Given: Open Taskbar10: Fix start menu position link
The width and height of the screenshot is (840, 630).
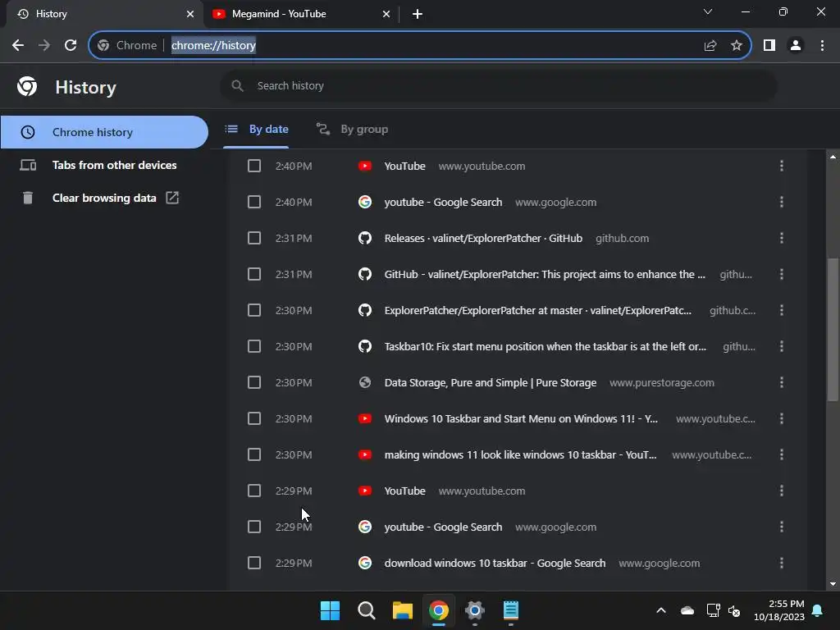Looking at the screenshot, I should click(x=545, y=346).
